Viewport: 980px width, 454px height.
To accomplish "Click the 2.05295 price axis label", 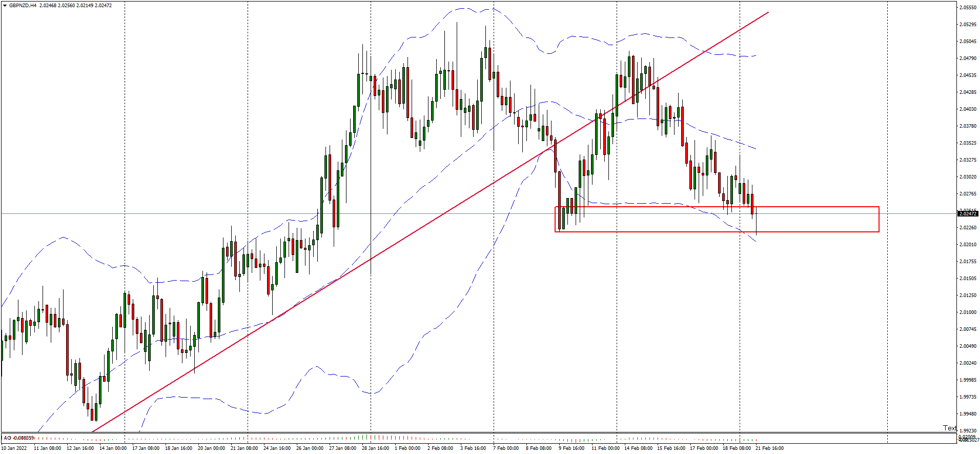I will [x=967, y=25].
